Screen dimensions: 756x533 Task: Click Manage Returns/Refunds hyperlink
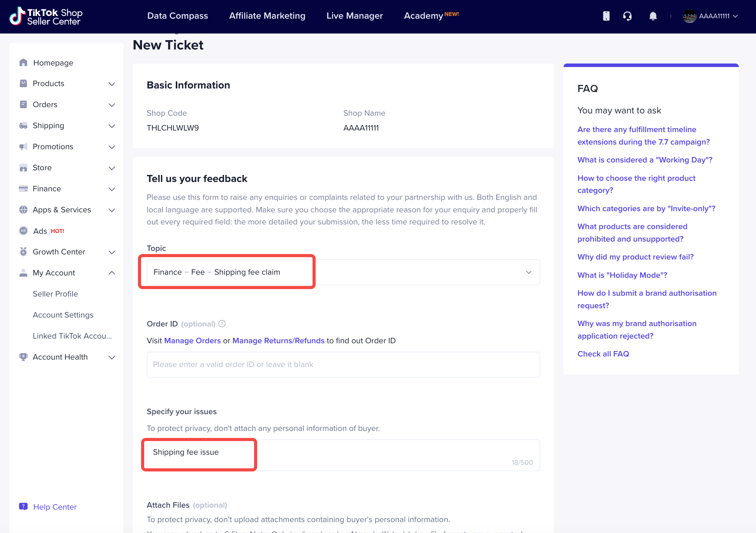(278, 341)
